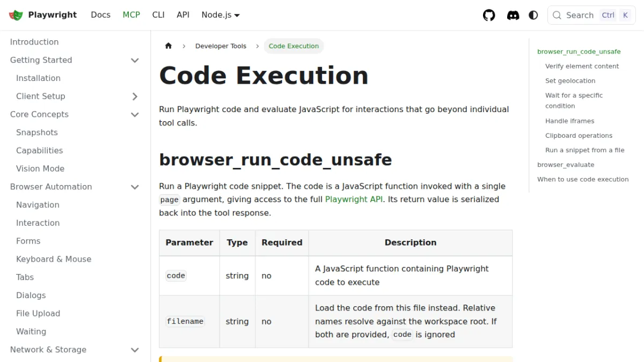
Task: Click the Network & Storage category label
Action: coord(48,350)
